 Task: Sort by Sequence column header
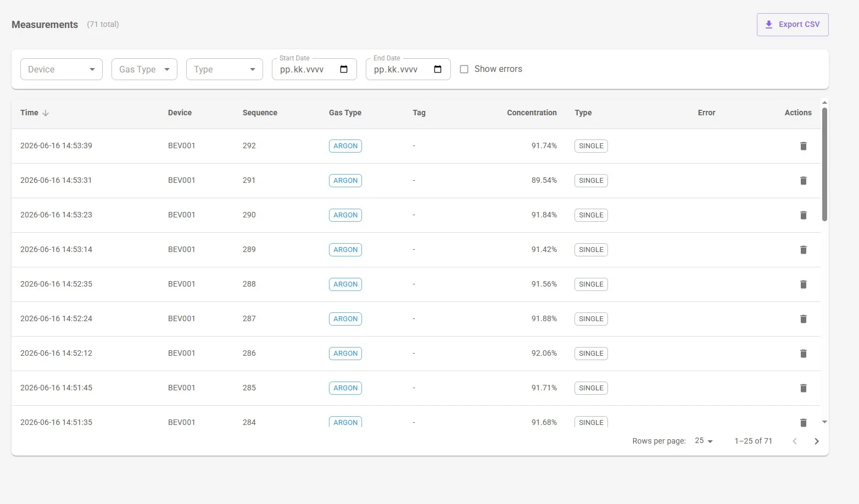(x=260, y=113)
